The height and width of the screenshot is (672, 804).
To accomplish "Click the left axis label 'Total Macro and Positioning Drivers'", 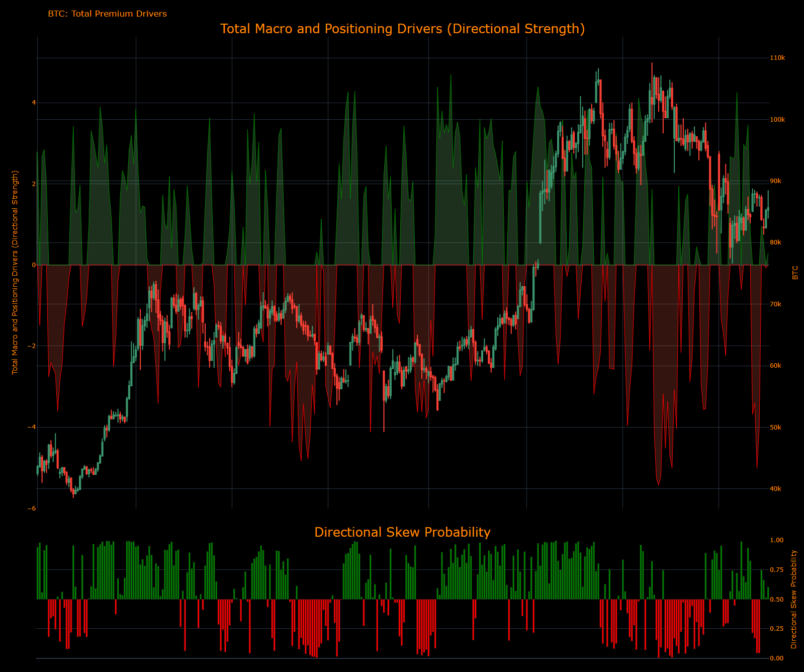I will point(15,272).
